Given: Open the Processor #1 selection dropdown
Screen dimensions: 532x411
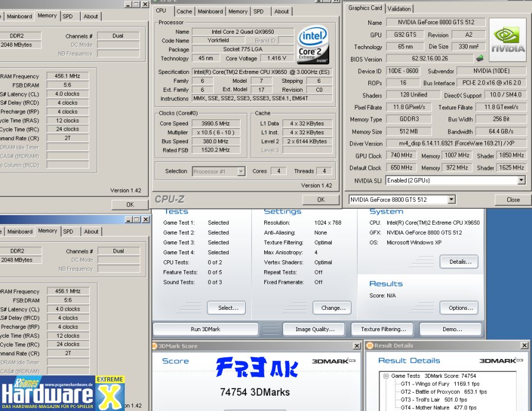Looking at the screenshot, I should [x=241, y=171].
